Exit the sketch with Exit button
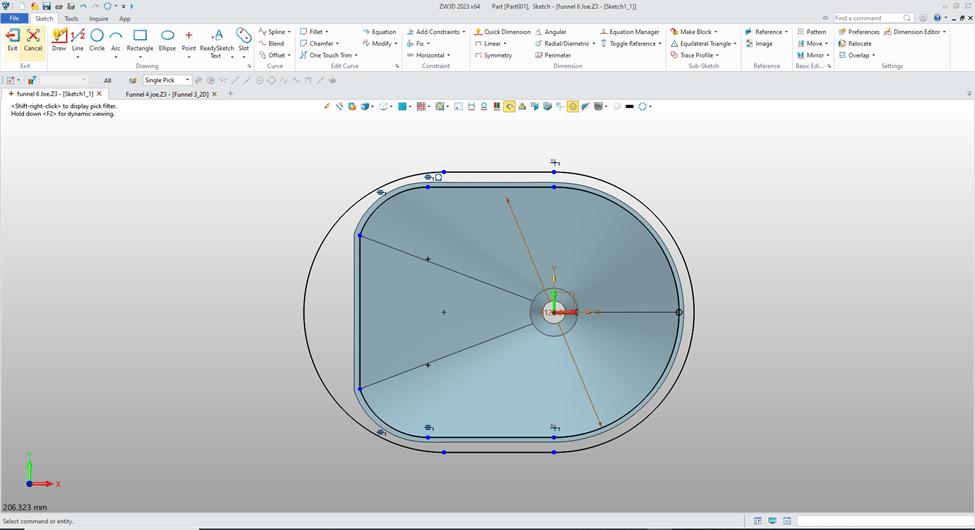 pyautogui.click(x=12, y=40)
